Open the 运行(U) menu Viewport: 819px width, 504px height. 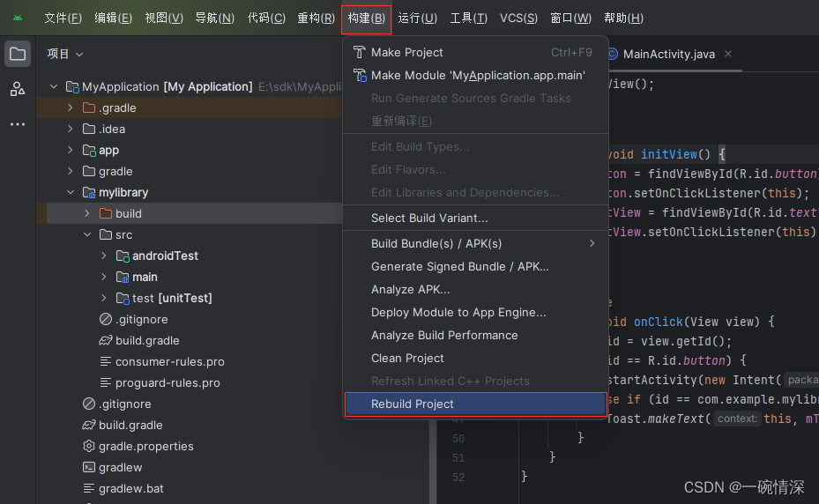pyautogui.click(x=417, y=19)
